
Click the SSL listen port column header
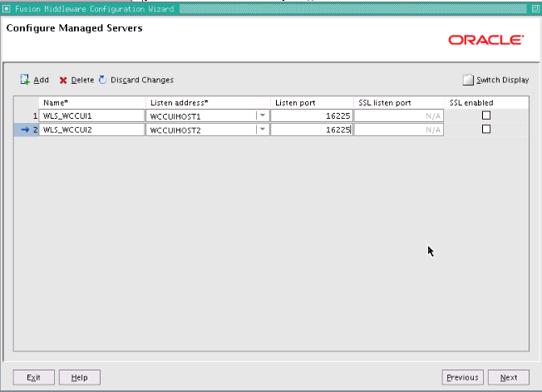point(399,103)
